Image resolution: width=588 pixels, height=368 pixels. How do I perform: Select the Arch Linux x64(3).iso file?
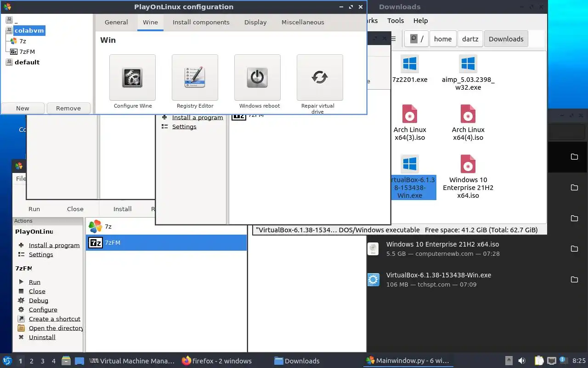[410, 122]
